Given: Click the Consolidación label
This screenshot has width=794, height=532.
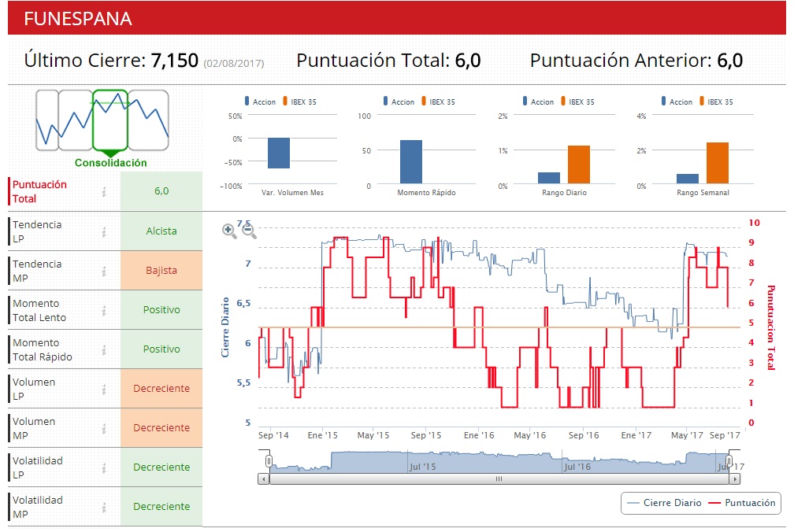Looking at the screenshot, I should 111,163.
